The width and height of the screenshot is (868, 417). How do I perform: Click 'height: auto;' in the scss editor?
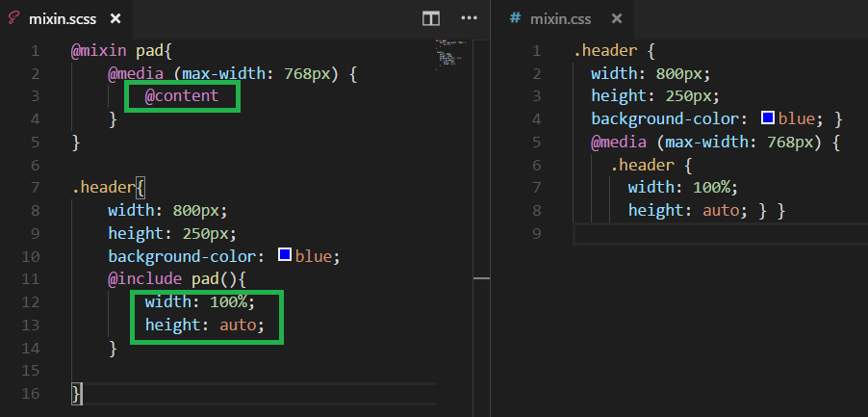click(x=205, y=325)
